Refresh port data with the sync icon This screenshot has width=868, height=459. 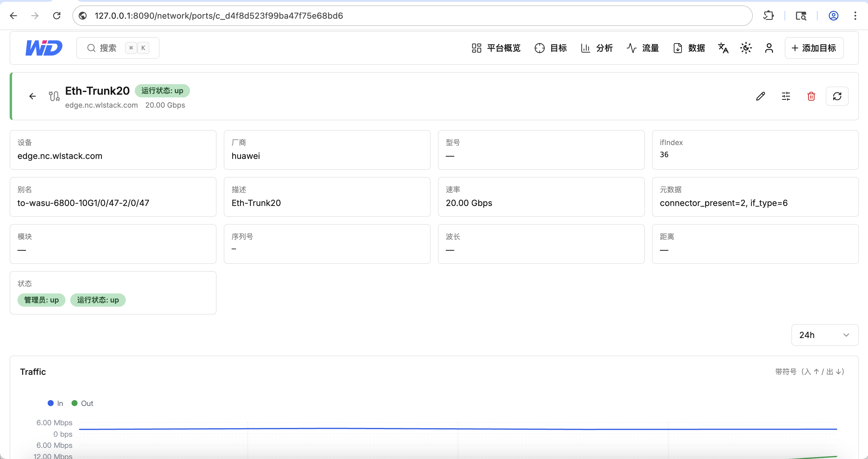point(837,97)
